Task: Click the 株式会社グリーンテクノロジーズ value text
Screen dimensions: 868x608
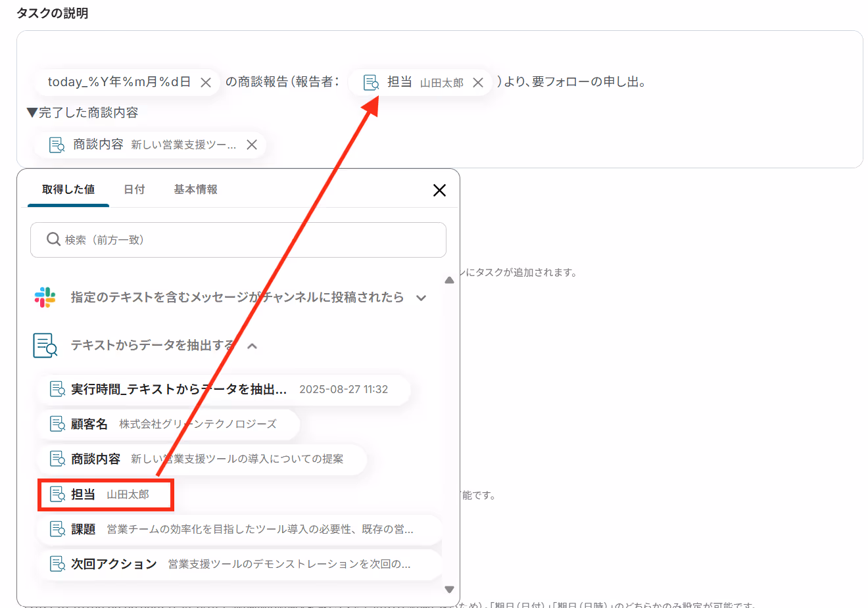Action: (x=197, y=424)
